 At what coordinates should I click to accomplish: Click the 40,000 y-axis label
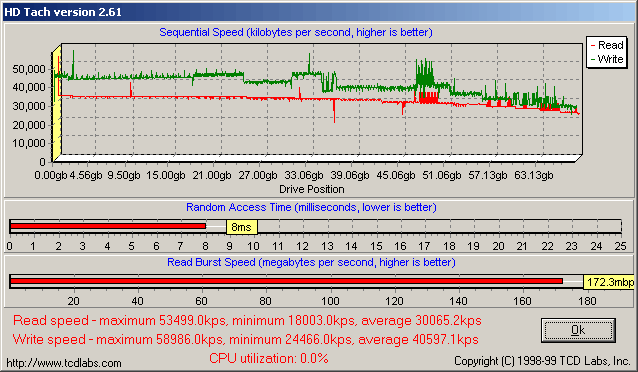[x=28, y=87]
